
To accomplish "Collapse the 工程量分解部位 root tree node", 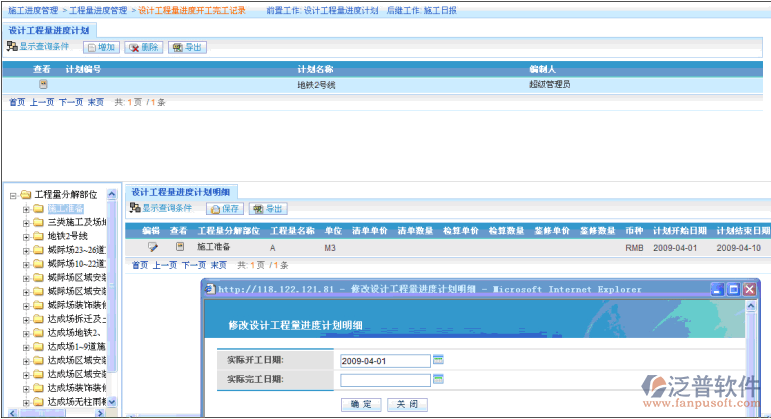I will pyautogui.click(x=13, y=195).
